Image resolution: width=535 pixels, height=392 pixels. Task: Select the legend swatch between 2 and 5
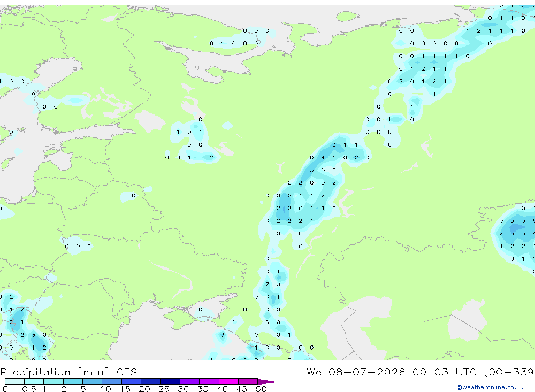tap(73, 381)
